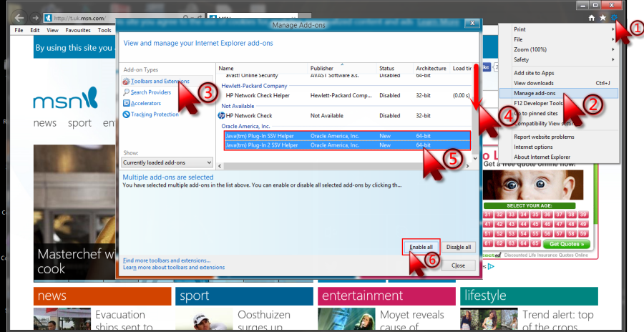Open the Oosthuizen sport story thumbnail

204,320
